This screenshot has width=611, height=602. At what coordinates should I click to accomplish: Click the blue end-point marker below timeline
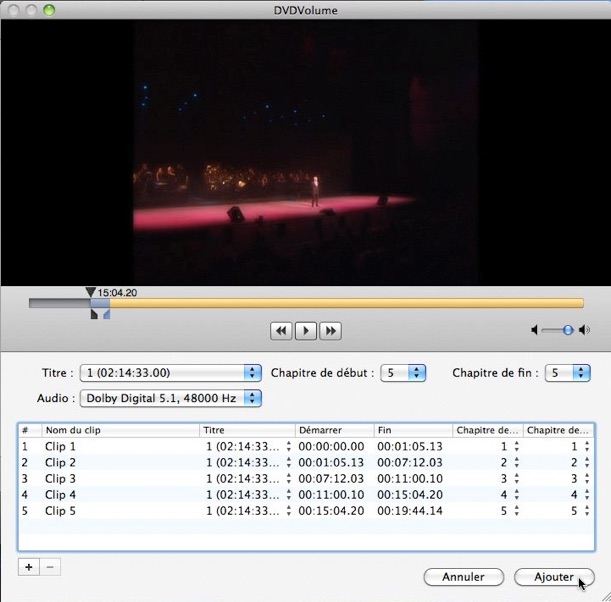[107, 314]
